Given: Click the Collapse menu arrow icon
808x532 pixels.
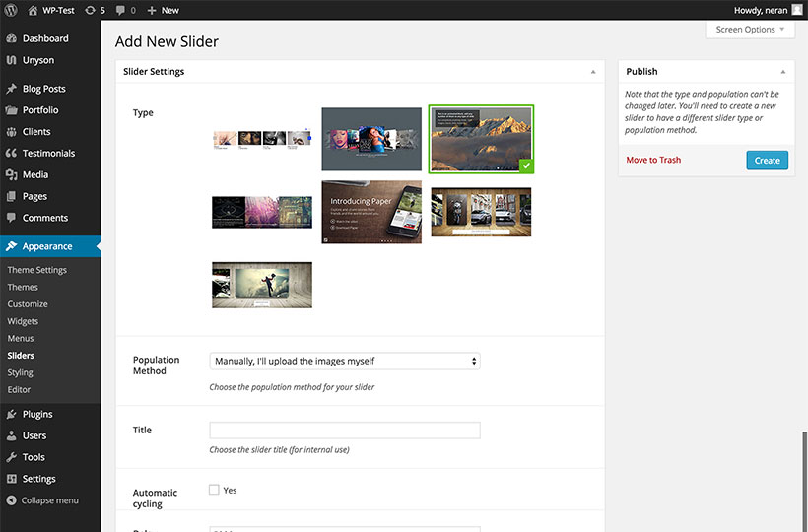Looking at the screenshot, I should click(x=12, y=500).
